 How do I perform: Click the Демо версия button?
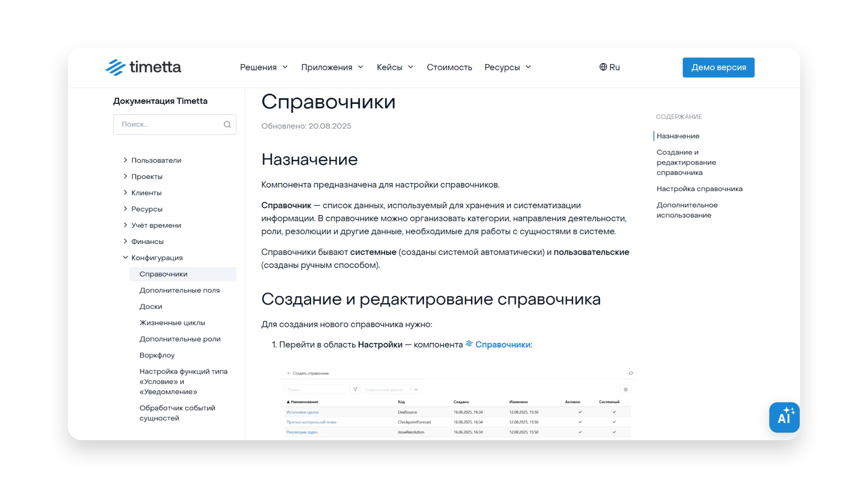[x=718, y=67]
